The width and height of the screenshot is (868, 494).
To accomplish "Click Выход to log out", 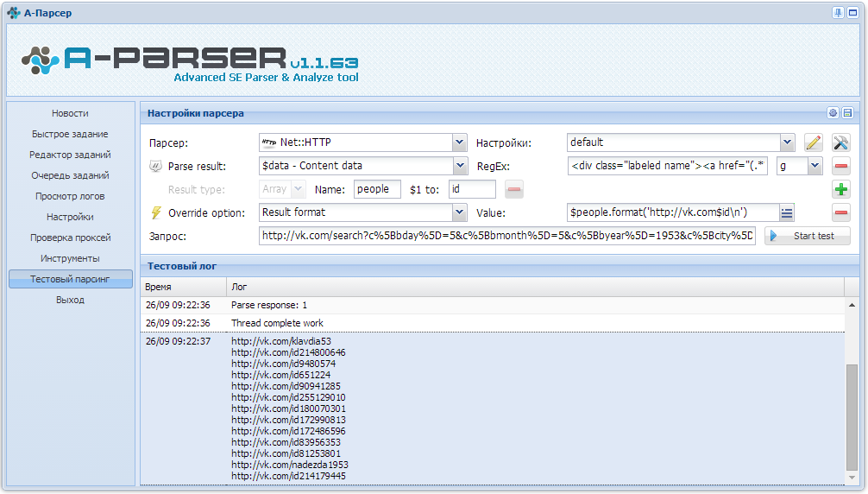I will click(70, 301).
